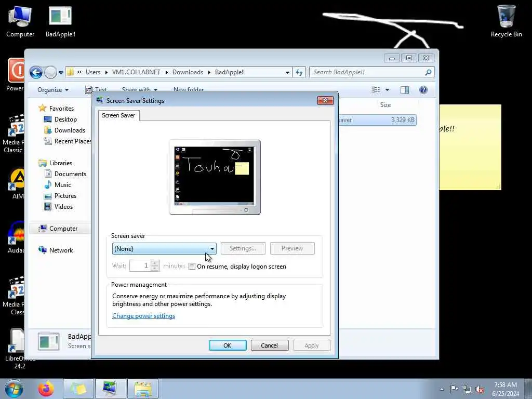Open the Organize menu
Viewport: 532px width, 399px height.
click(53, 90)
